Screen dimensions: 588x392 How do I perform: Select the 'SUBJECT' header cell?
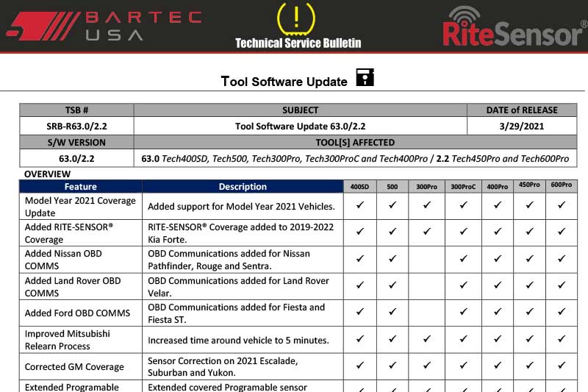tap(301, 110)
